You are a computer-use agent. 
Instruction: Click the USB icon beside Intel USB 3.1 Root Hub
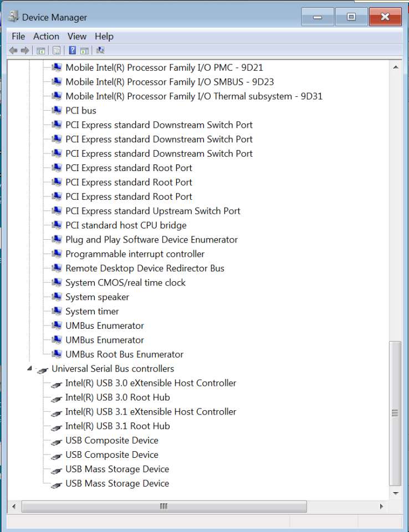point(57,427)
